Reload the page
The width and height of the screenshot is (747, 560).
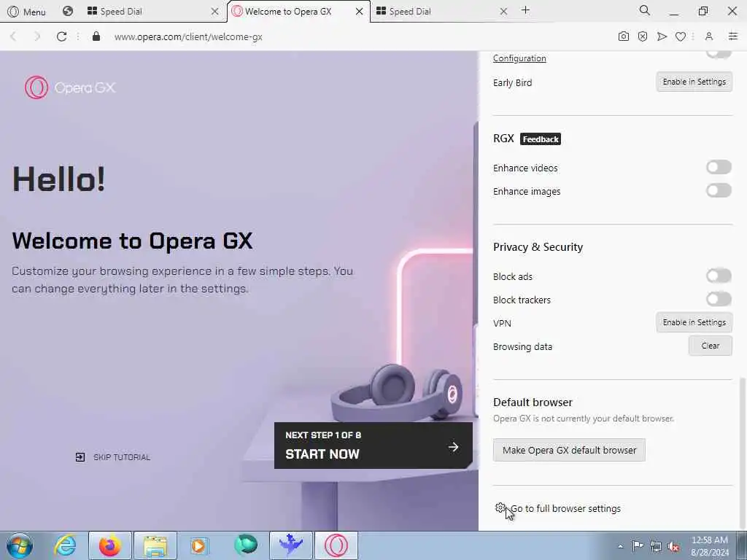point(61,36)
